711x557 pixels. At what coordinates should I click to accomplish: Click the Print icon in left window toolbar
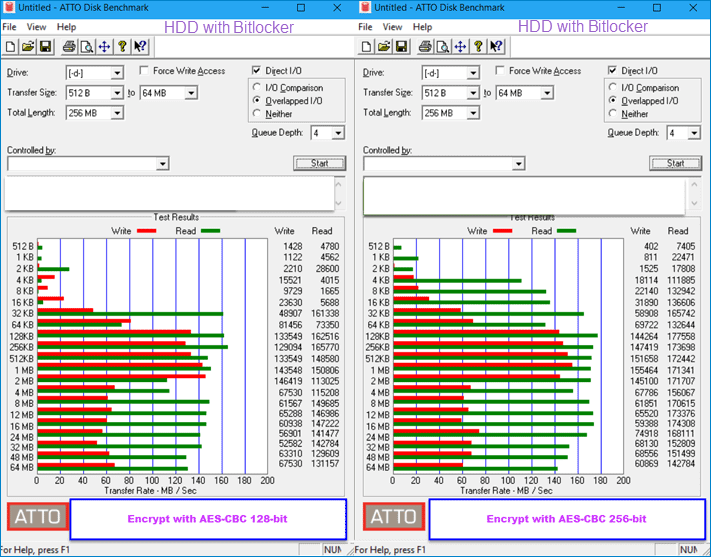(x=69, y=46)
